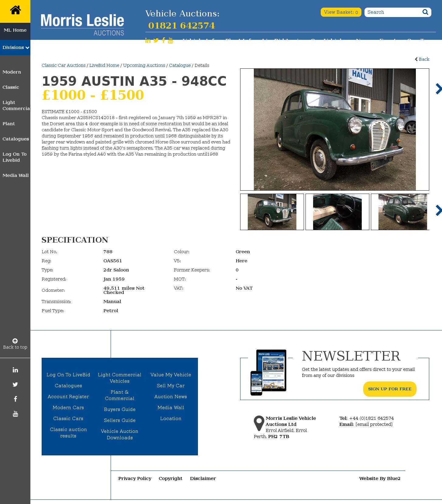The height and width of the screenshot is (504, 442).
Task: Open Auction News footer link
Action: pos(171,397)
